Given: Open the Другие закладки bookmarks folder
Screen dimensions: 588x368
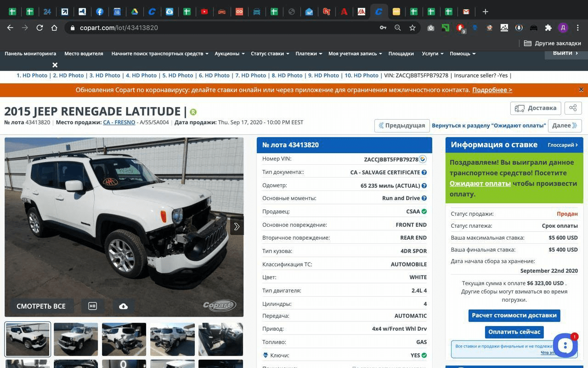Looking at the screenshot, I should click(553, 43).
